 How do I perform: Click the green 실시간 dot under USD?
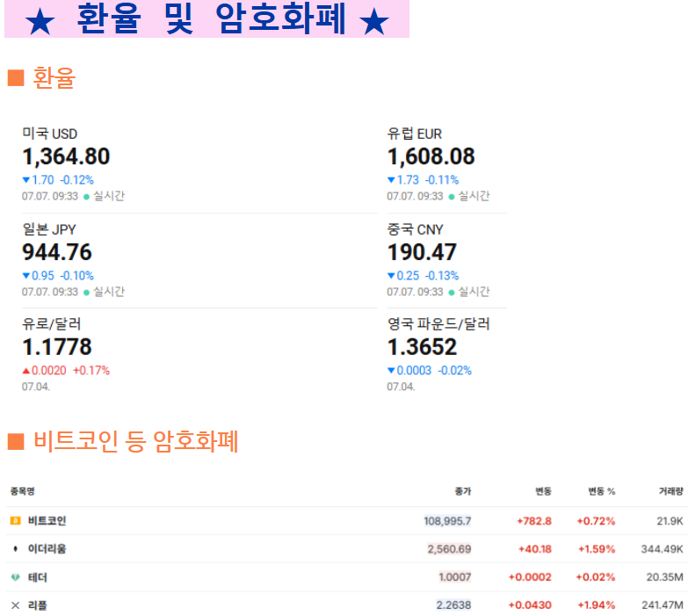point(86,197)
